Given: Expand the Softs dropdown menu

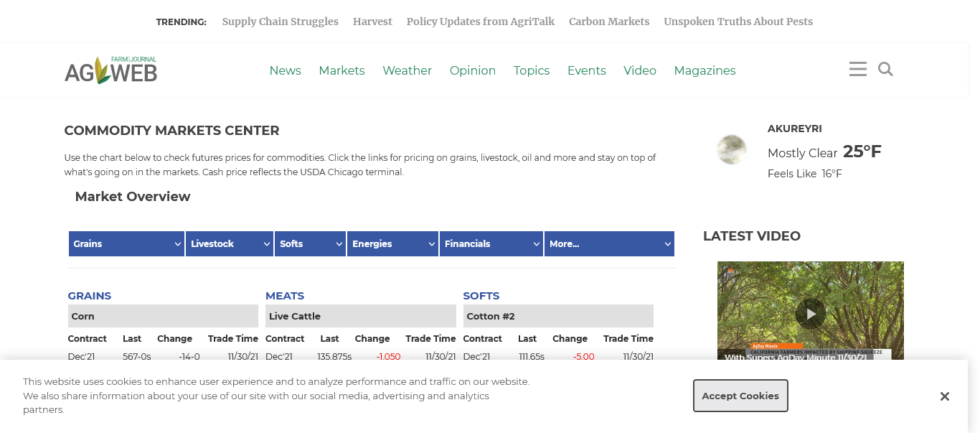Looking at the screenshot, I should click(x=310, y=243).
